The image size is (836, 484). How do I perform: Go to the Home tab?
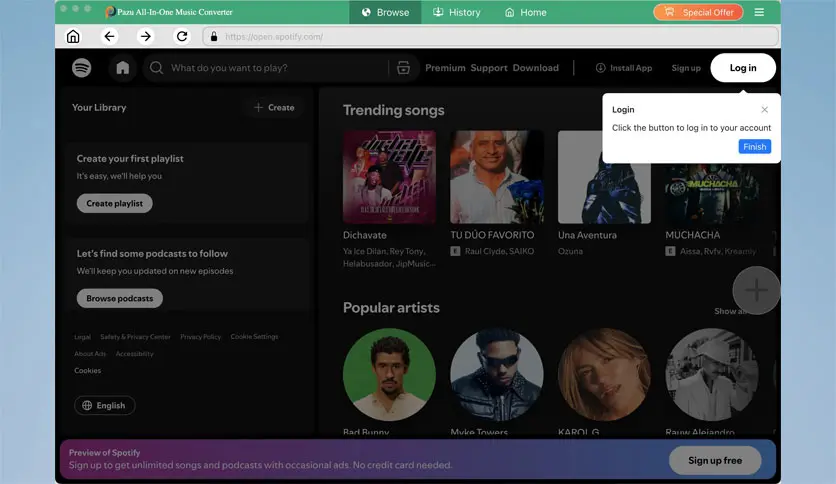(526, 12)
